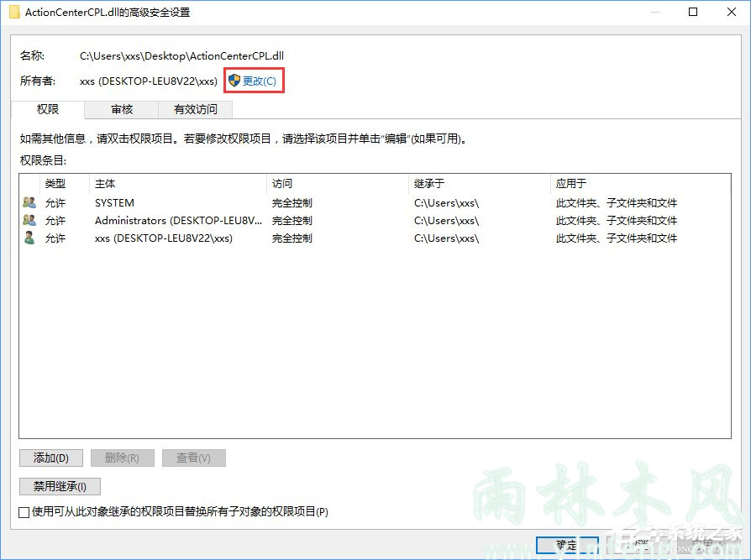Select the xxs (DESKTOP-LEU8V22\xxs) permission entry
The image size is (751, 560).
[163, 238]
